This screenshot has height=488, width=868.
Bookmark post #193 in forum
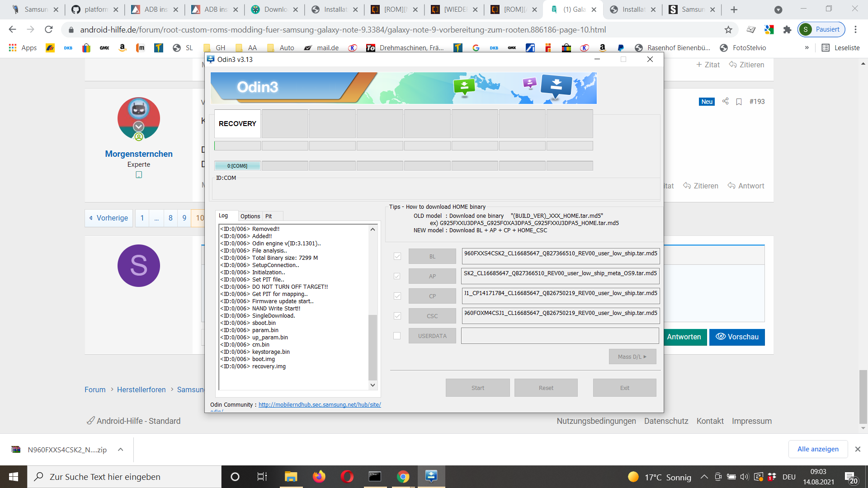click(739, 102)
